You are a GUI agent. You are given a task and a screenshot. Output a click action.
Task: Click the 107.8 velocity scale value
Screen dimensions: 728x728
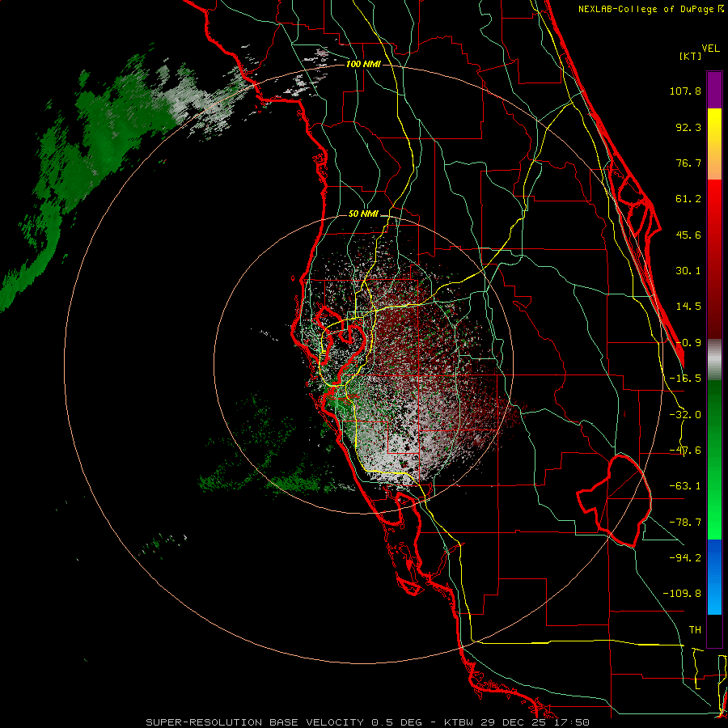(x=685, y=91)
